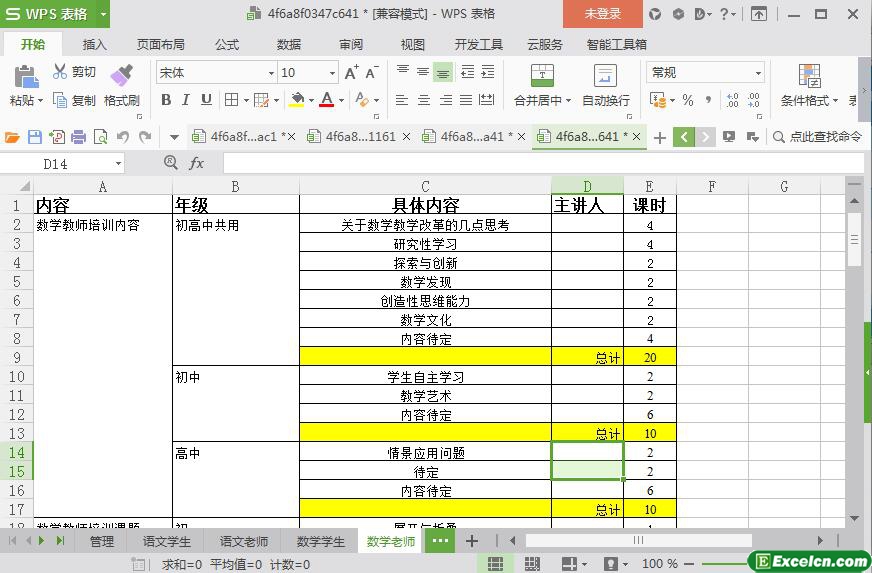This screenshot has width=872, height=573.
Task: Click the 未登录 login button
Action: [x=602, y=14]
